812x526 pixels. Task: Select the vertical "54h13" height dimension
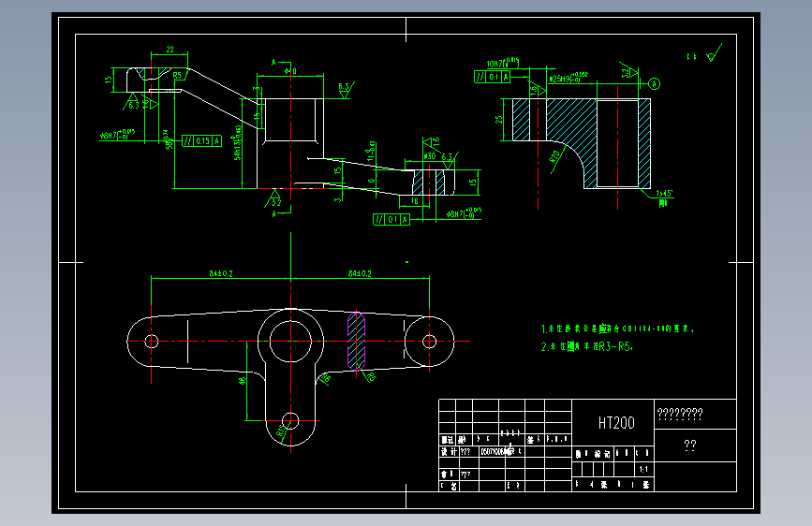(238, 143)
